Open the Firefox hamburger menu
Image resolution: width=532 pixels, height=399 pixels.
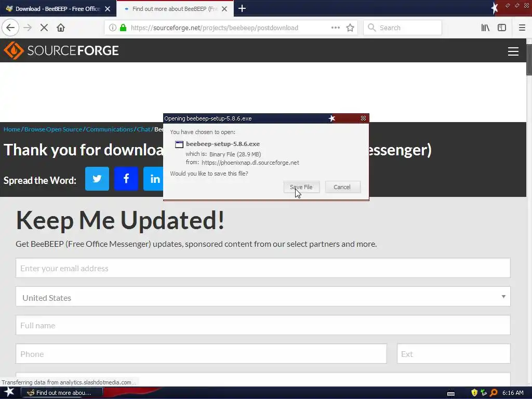522,28
